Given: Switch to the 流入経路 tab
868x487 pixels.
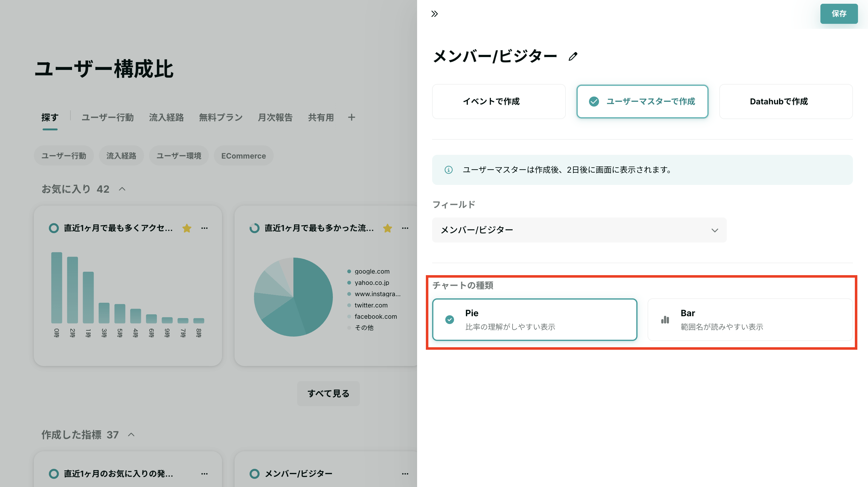Looking at the screenshot, I should click(166, 118).
